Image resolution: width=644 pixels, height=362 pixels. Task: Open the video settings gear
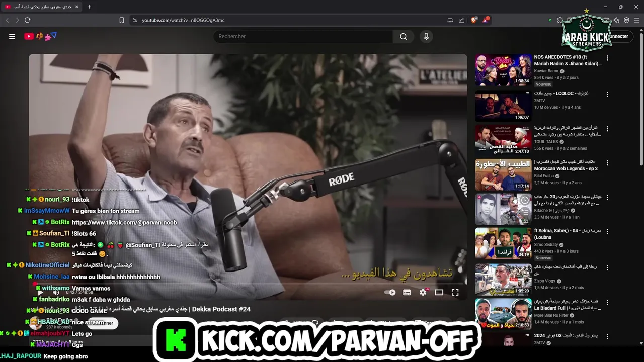click(x=423, y=292)
